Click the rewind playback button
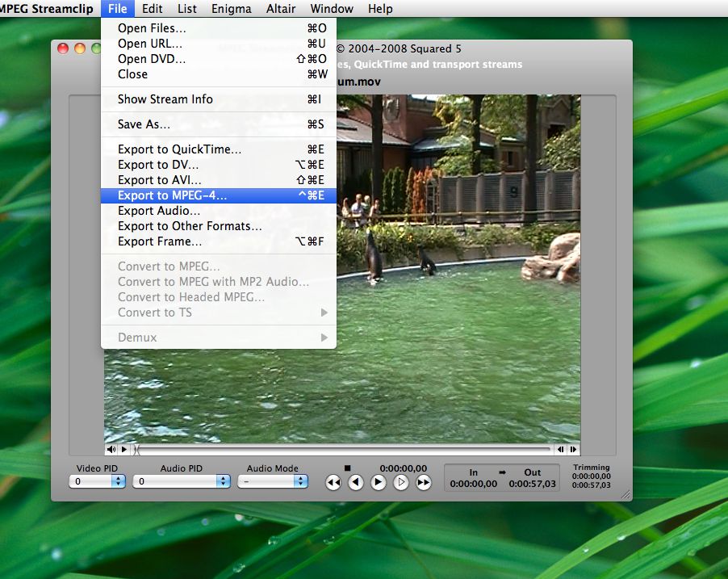The width and height of the screenshot is (728, 579). pyautogui.click(x=333, y=483)
